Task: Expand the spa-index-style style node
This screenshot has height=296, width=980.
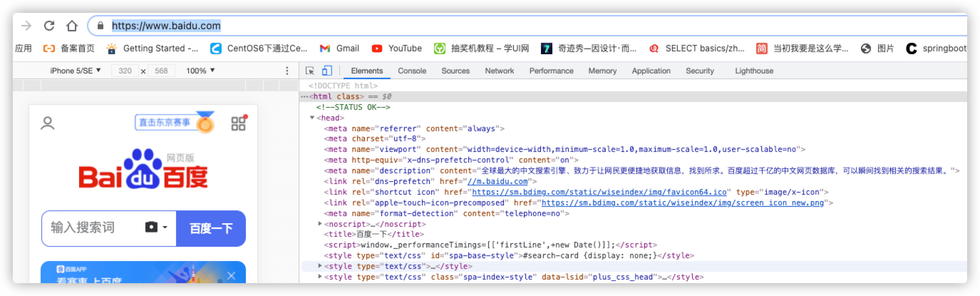Action: click(320, 277)
